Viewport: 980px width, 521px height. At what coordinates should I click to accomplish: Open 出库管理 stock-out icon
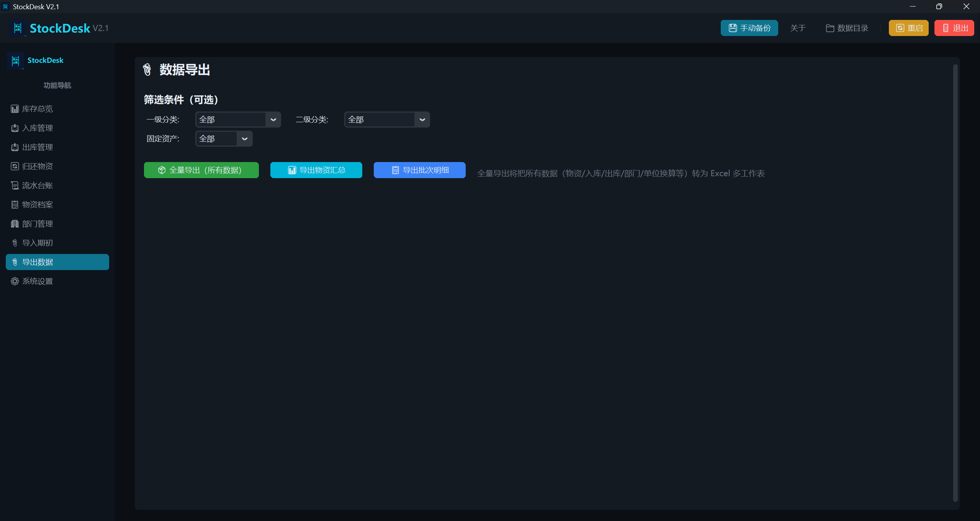[15, 147]
